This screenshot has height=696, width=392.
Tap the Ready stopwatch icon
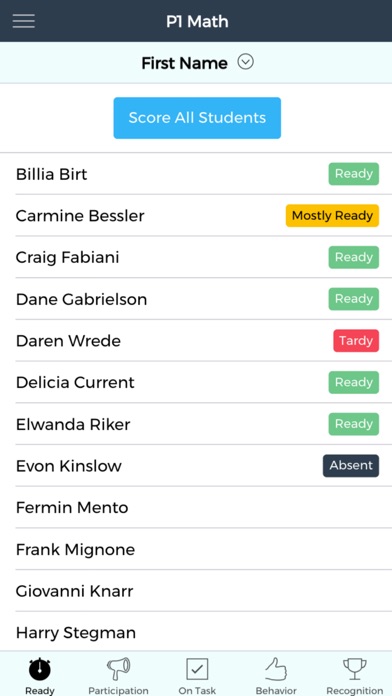pyautogui.click(x=40, y=669)
